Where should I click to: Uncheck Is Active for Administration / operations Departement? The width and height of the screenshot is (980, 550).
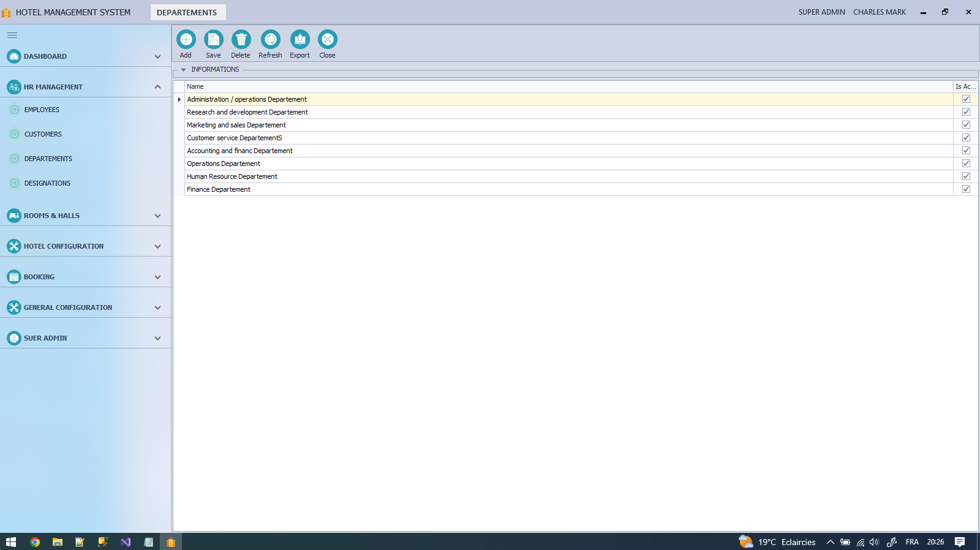pos(966,99)
